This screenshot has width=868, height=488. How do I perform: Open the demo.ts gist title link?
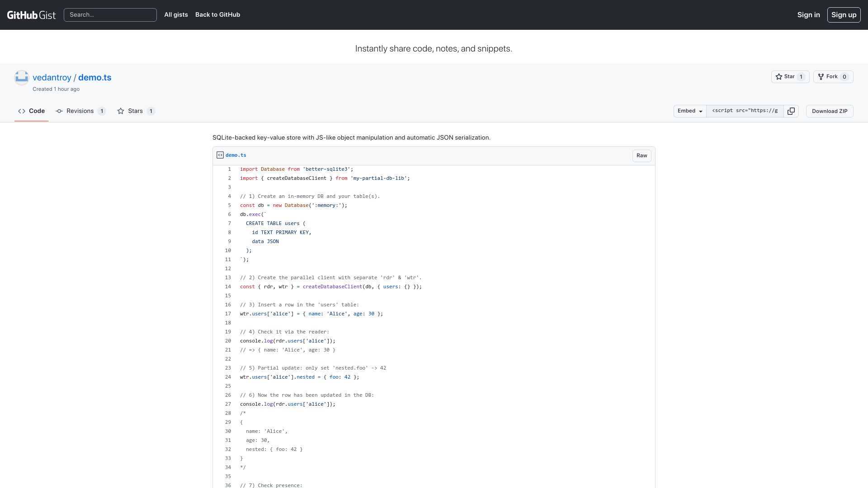94,78
